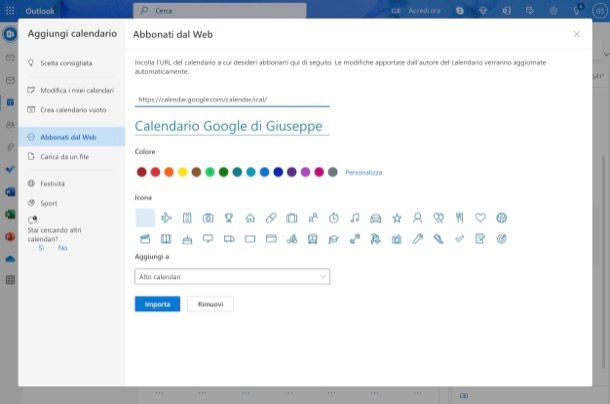Choose the camera calendar icon
This screenshot has height=404, width=610.
coord(208,218)
